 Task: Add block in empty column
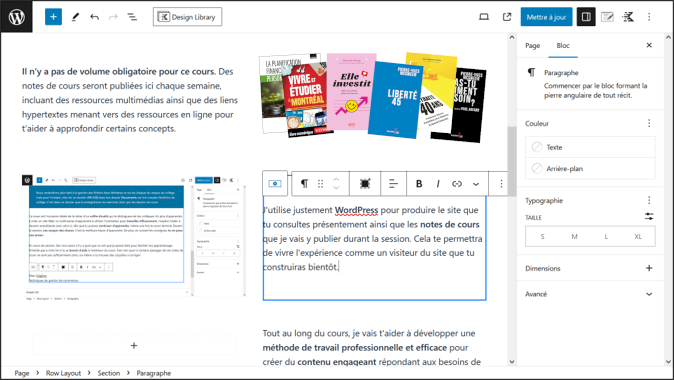pos(134,346)
